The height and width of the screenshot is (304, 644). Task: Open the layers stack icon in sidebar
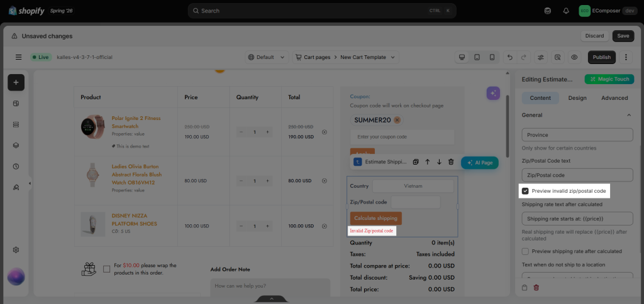[16, 145]
